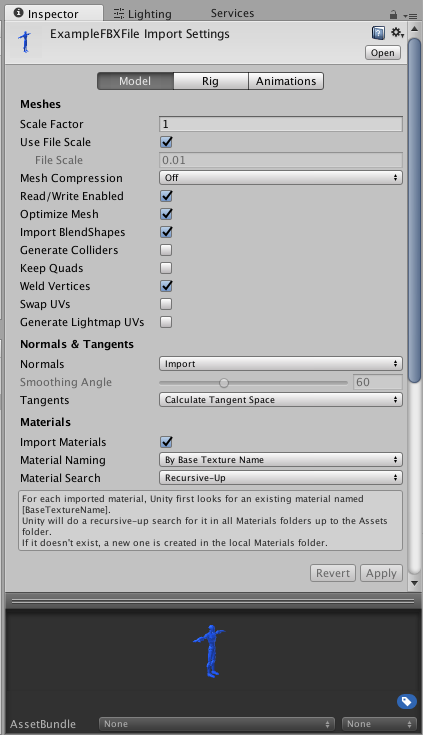Switch to the Services tab

(232, 13)
